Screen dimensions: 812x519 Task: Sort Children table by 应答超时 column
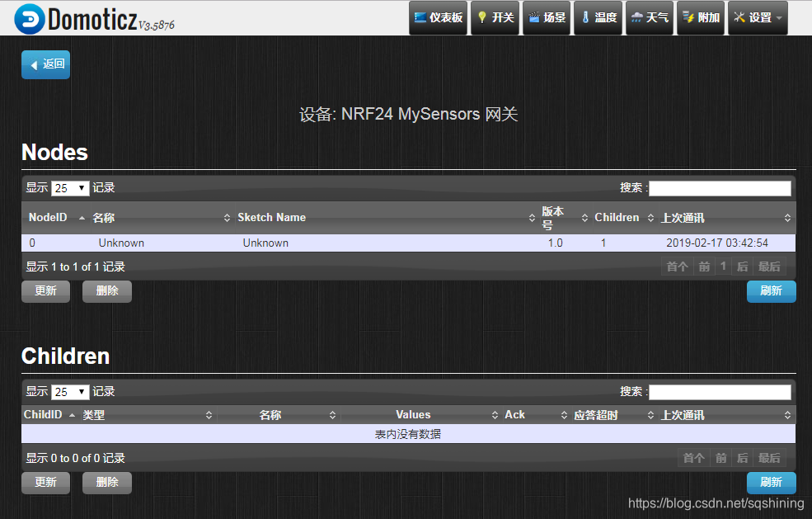coord(614,415)
